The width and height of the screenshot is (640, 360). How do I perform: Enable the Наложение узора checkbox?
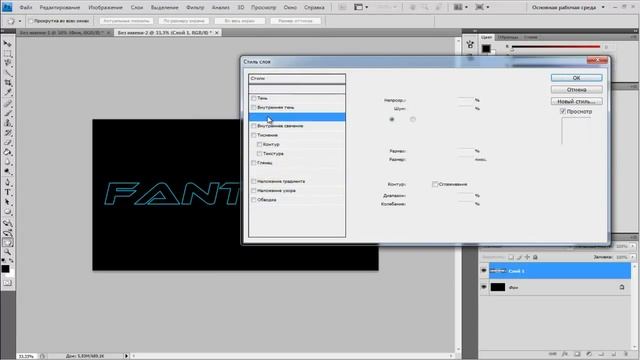point(253,191)
